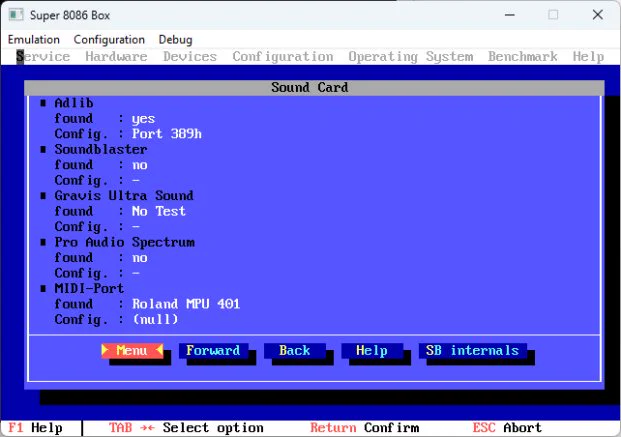Click F1 Help in status bar

point(35,428)
